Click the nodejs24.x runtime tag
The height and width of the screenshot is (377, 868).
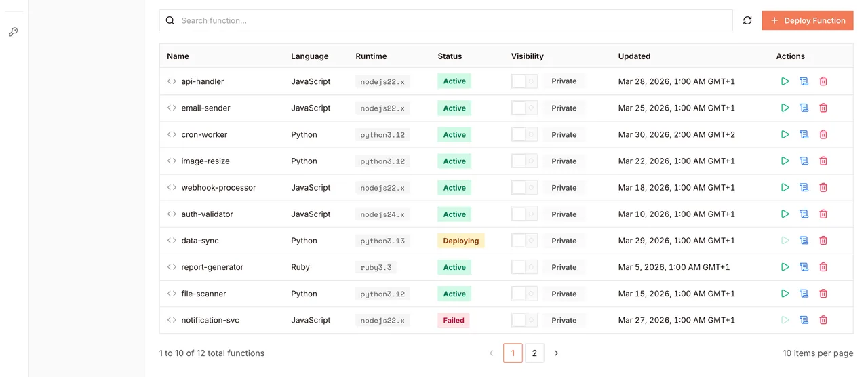click(382, 214)
